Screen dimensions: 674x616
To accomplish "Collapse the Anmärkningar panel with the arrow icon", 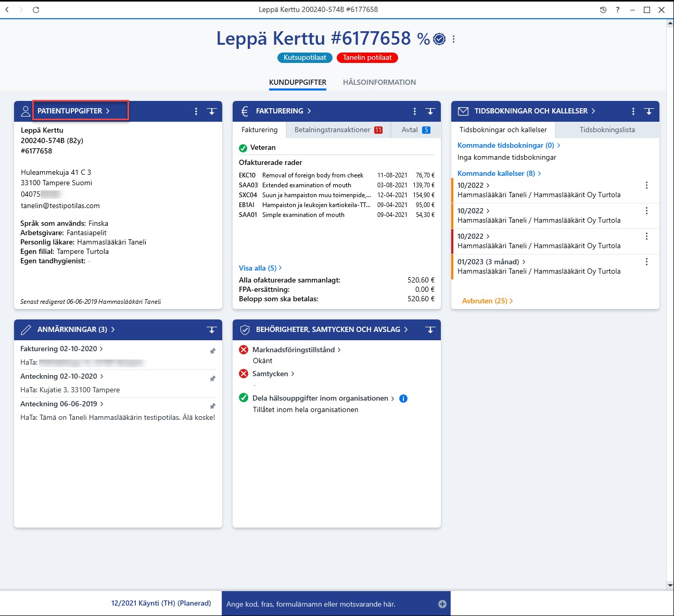I will click(x=212, y=330).
